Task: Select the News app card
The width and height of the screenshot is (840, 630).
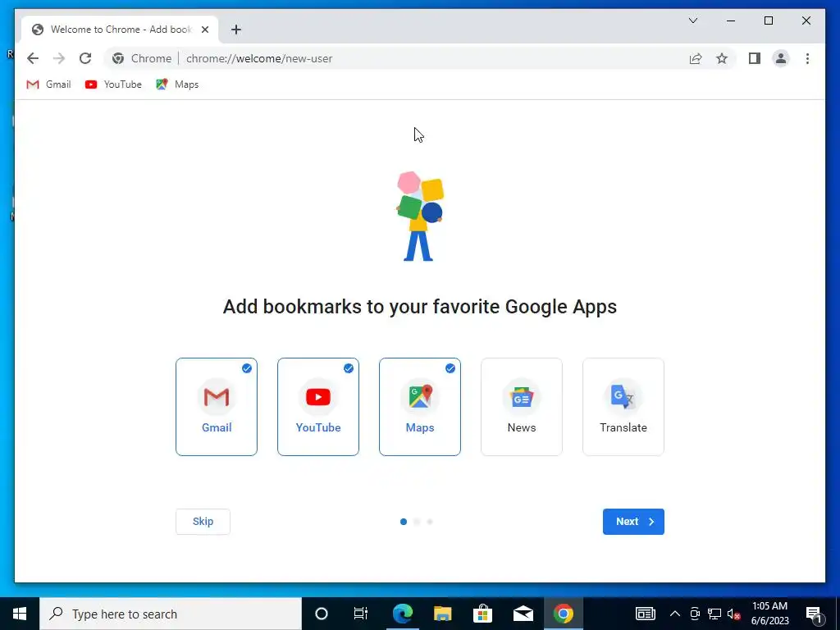Action: click(522, 407)
